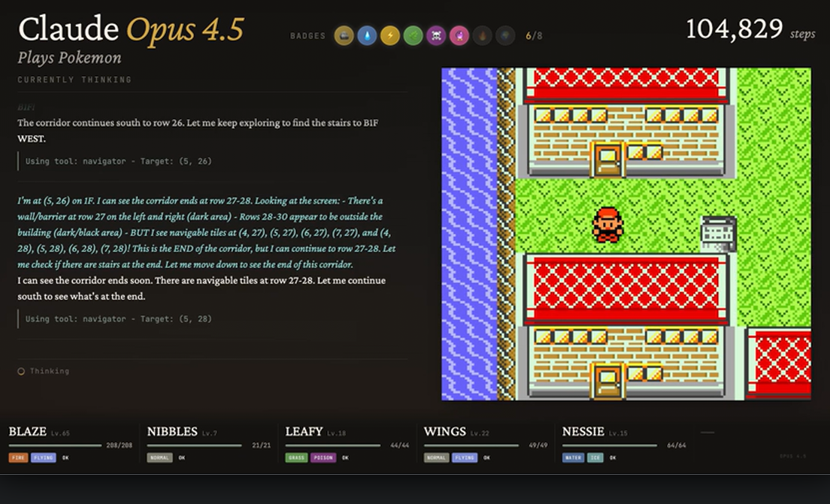Click the gray boulder badge icon
The height and width of the screenshot is (504, 830).
pos(344,35)
